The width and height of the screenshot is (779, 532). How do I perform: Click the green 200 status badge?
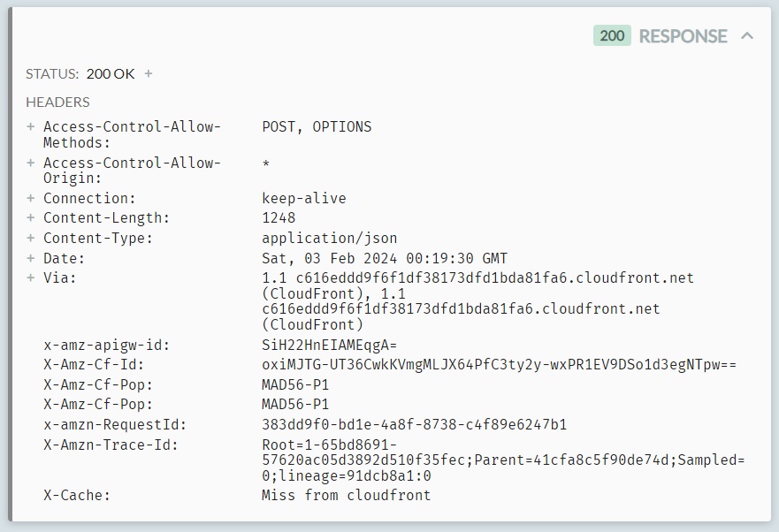612,36
